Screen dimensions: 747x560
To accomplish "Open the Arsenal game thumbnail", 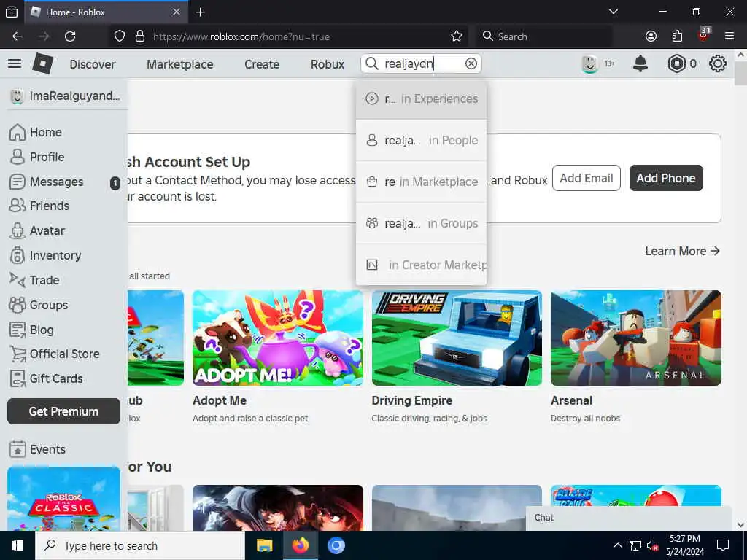I will coord(635,338).
